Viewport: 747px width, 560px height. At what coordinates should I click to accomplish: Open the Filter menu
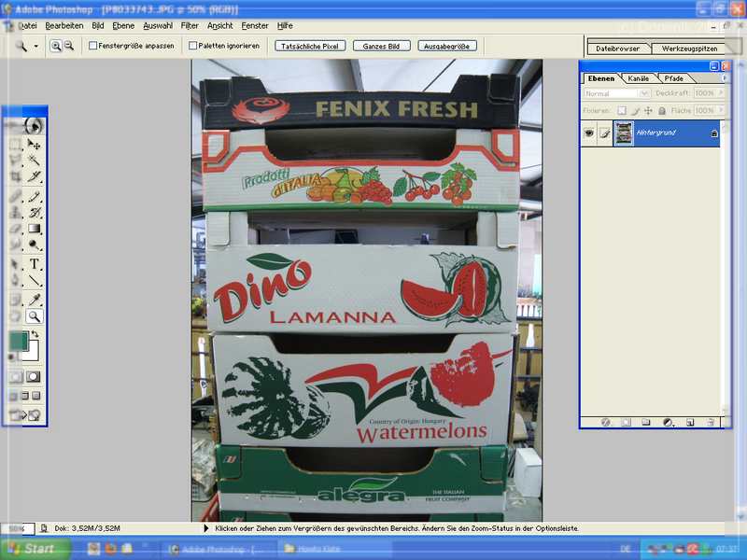(190, 26)
